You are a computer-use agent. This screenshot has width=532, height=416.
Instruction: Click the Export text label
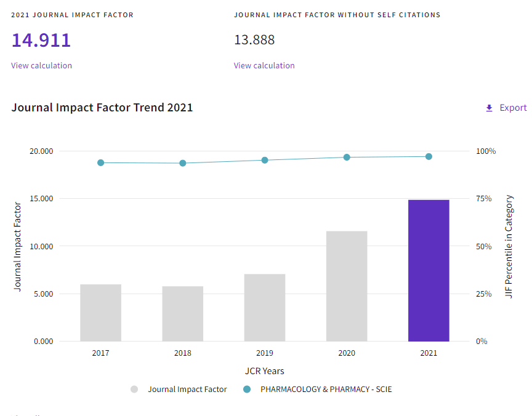[x=513, y=108]
